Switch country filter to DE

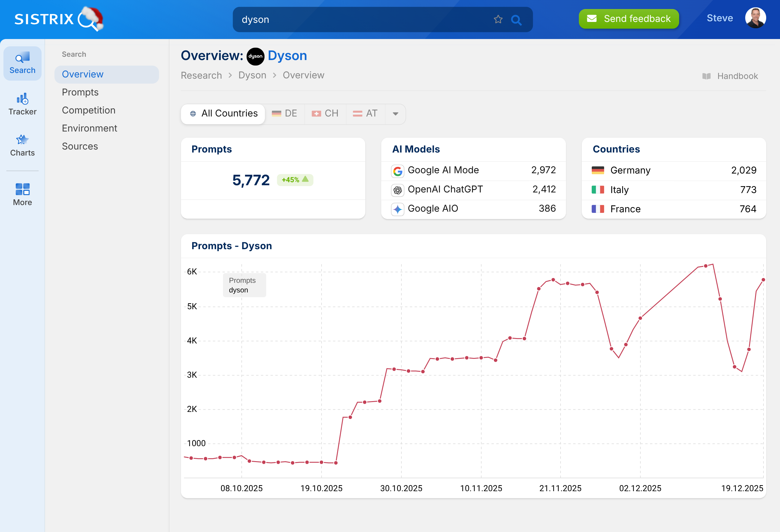point(285,113)
